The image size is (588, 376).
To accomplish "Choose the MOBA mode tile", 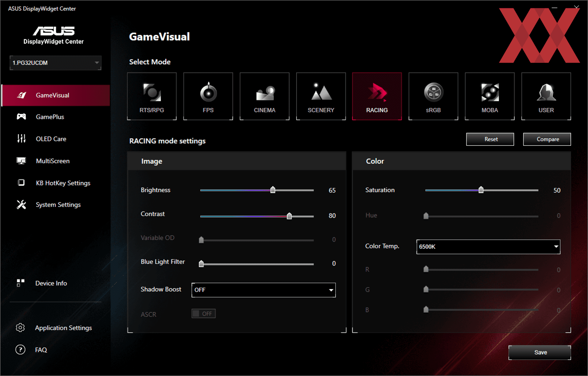I will point(490,96).
